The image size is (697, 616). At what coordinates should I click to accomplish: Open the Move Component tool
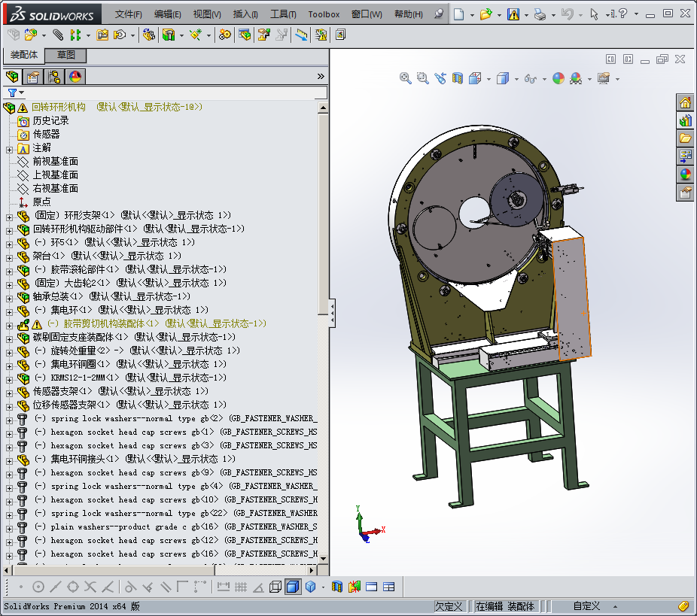click(x=120, y=35)
